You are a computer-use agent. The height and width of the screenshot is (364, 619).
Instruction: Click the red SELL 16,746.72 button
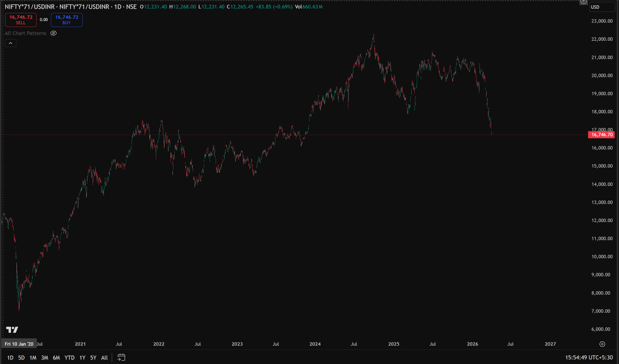coord(21,20)
